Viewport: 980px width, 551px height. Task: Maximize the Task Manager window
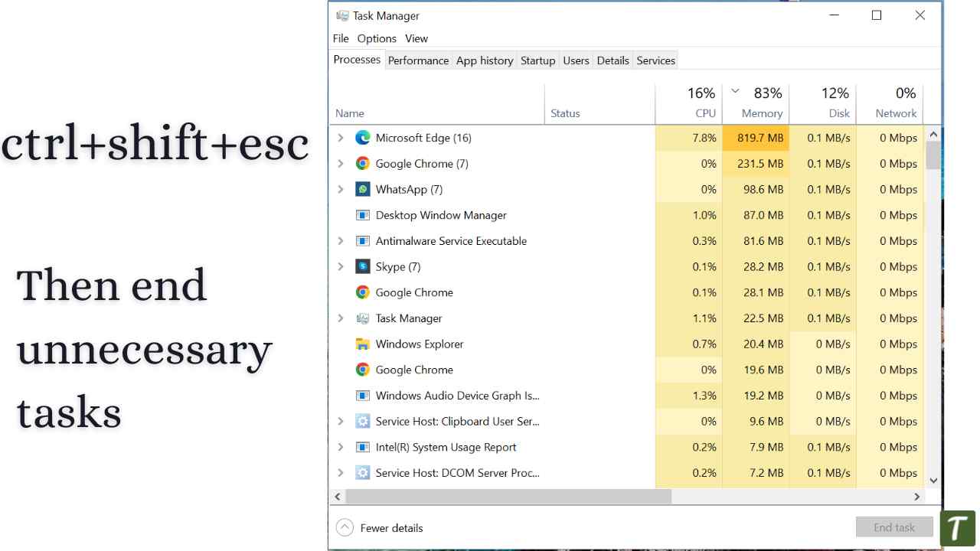[x=877, y=15]
